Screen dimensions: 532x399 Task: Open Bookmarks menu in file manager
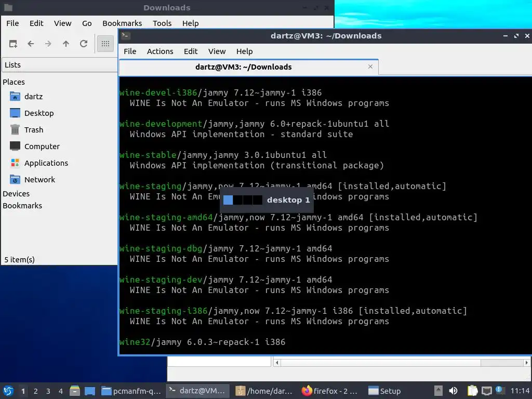(122, 23)
